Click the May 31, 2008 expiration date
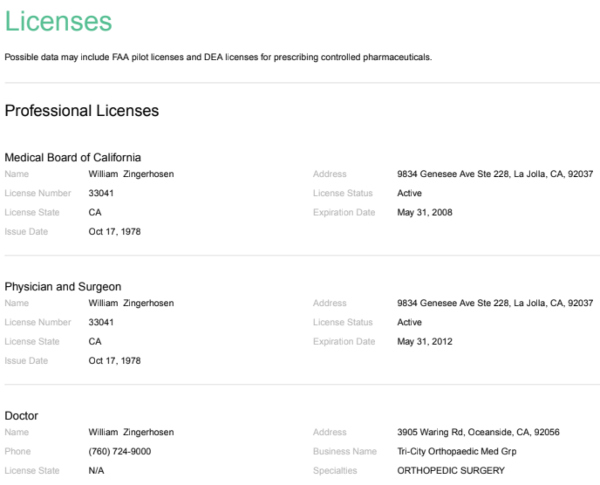 425,212
